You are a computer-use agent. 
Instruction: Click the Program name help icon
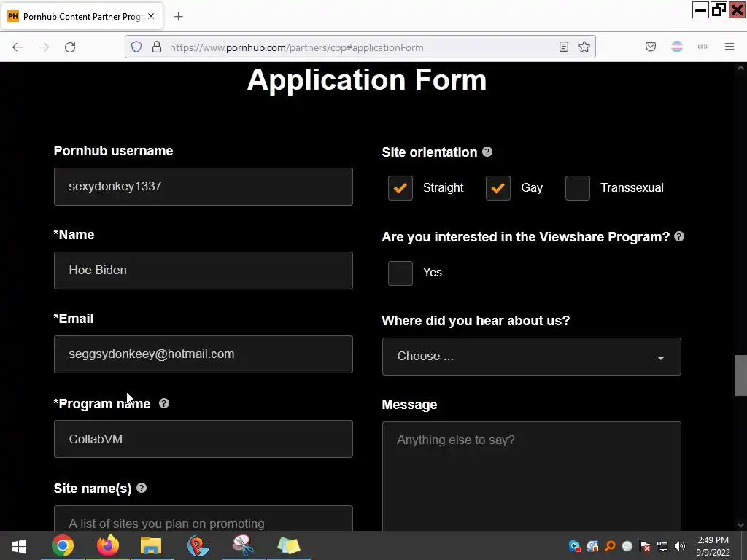click(x=164, y=403)
